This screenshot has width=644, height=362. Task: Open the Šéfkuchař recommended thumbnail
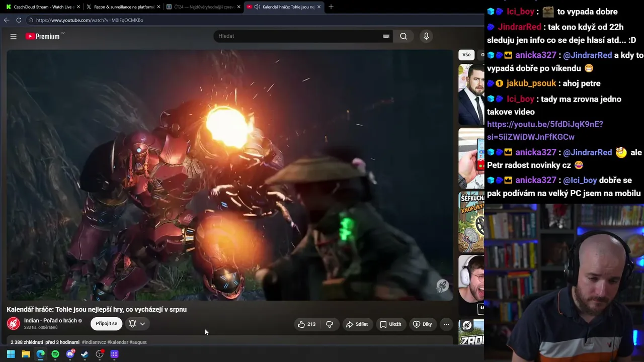[x=471, y=222]
